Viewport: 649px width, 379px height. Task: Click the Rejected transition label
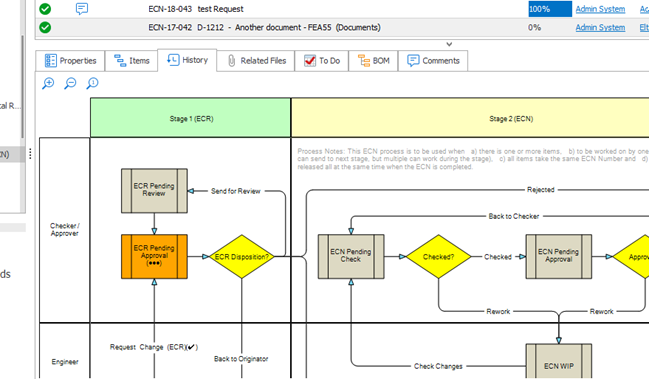point(541,190)
